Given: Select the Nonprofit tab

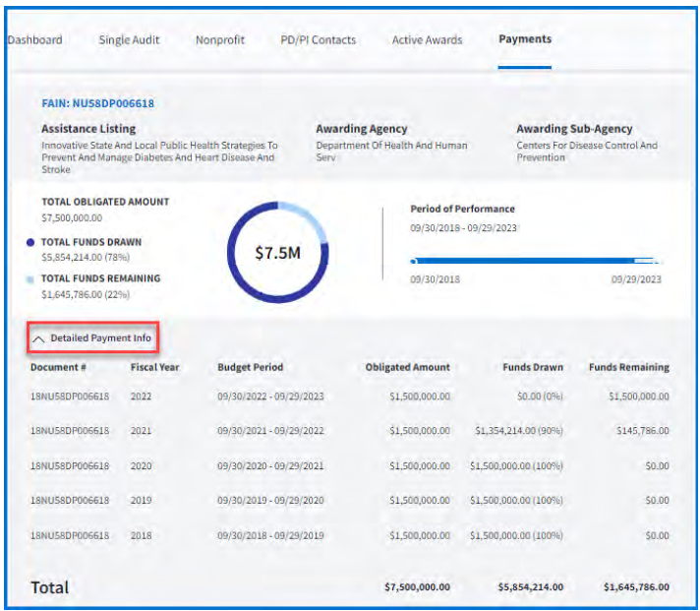Looking at the screenshot, I should pos(220,40).
